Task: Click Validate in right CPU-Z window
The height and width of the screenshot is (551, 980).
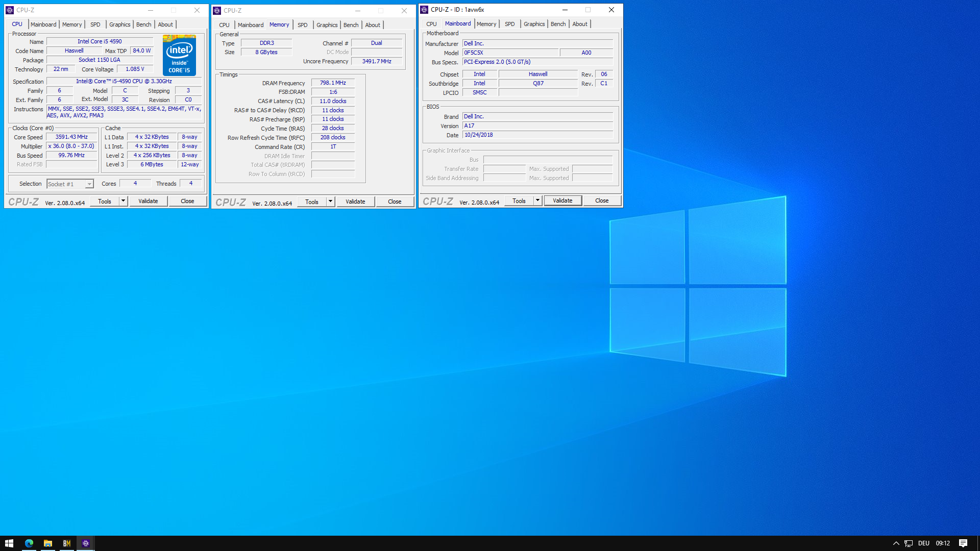Action: 562,201
